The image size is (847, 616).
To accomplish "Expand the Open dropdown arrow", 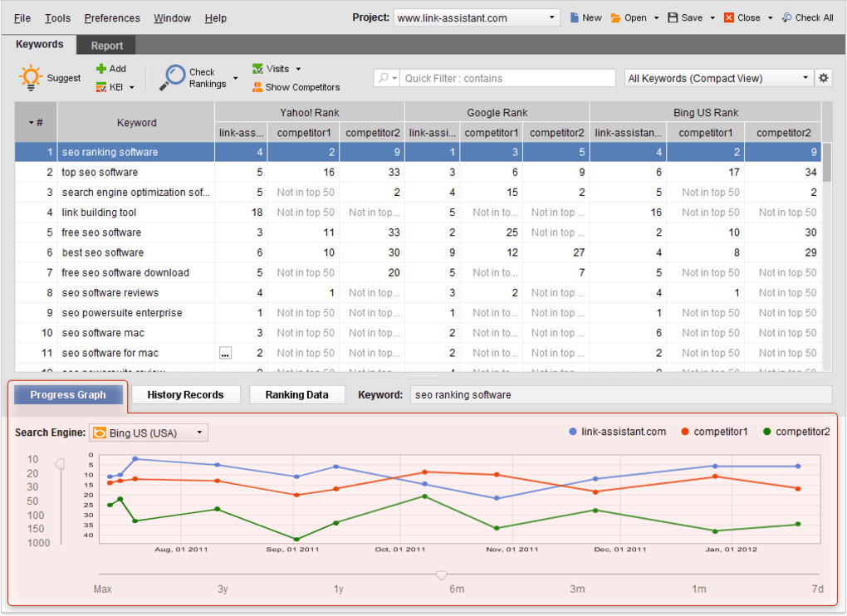I will click(656, 17).
